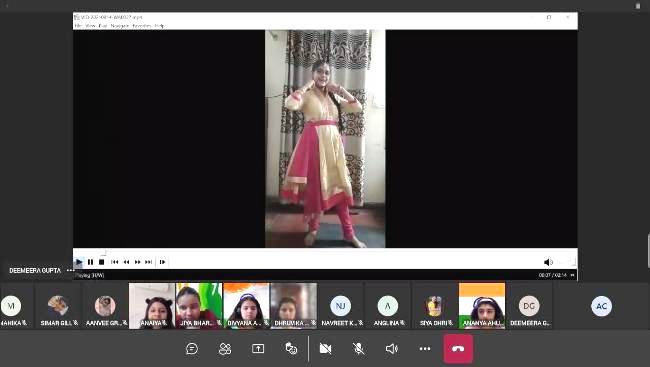
Task: Rewind the video using decrease speed button
Action: 126,262
